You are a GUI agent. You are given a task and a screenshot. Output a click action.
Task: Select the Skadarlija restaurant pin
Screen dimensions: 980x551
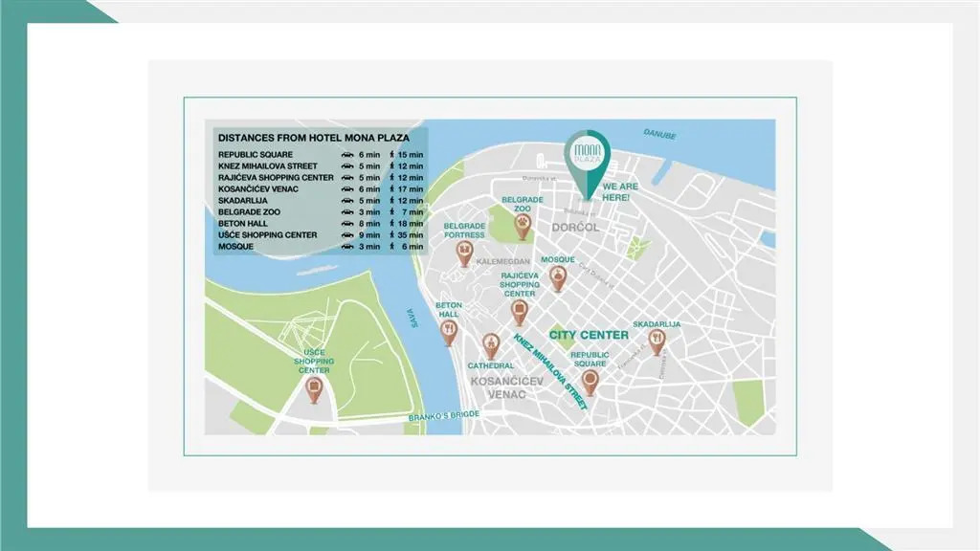tap(657, 340)
